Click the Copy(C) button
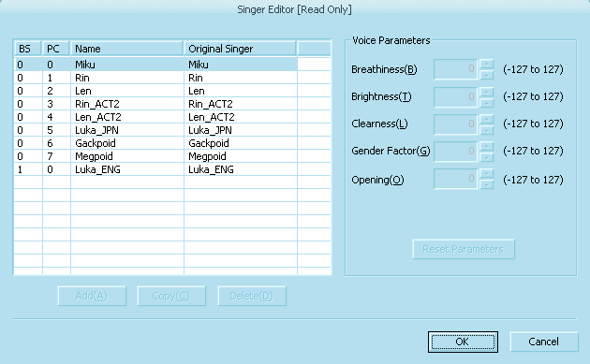Viewport: 590px width, 364px height. 171,296
